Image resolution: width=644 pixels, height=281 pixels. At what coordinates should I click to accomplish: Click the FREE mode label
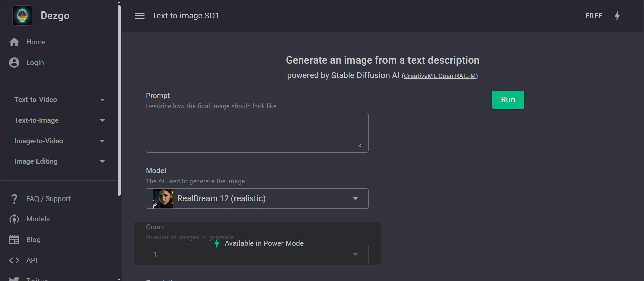[x=594, y=16]
